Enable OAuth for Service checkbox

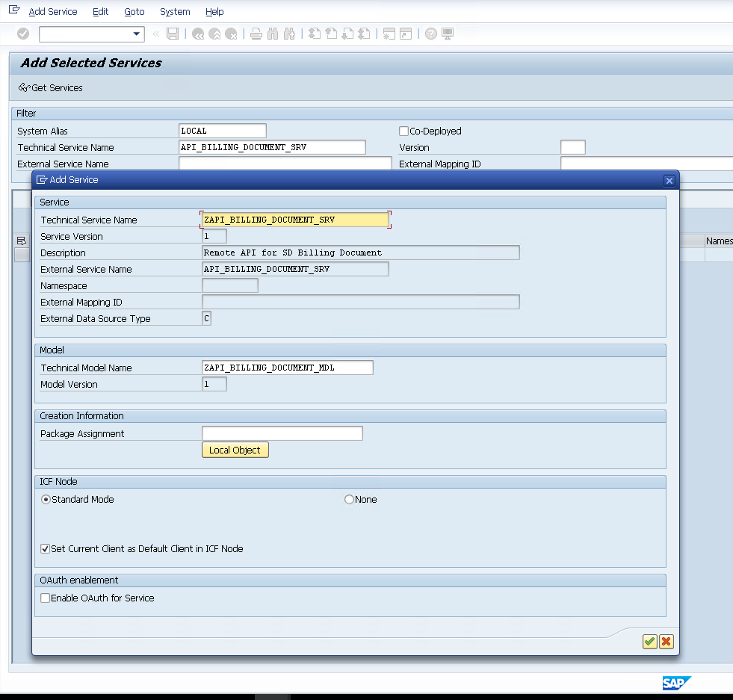(x=46, y=598)
